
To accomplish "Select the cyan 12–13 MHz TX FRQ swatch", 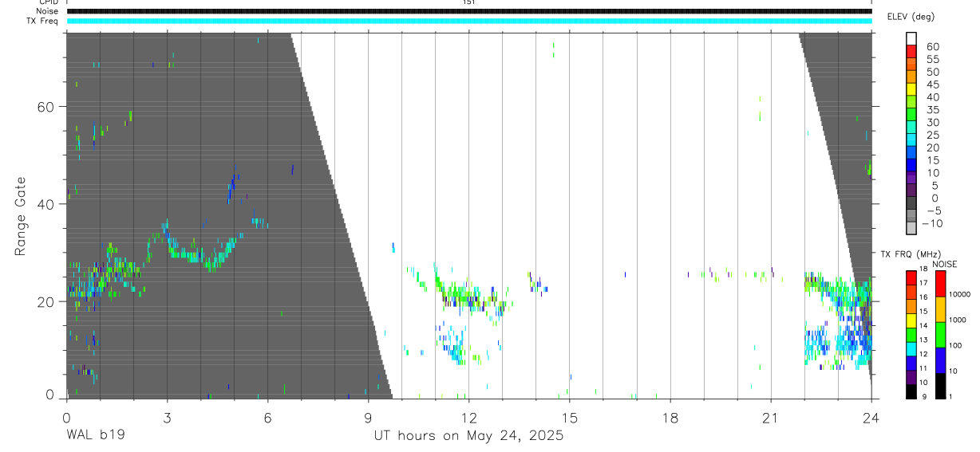I will (x=911, y=348).
